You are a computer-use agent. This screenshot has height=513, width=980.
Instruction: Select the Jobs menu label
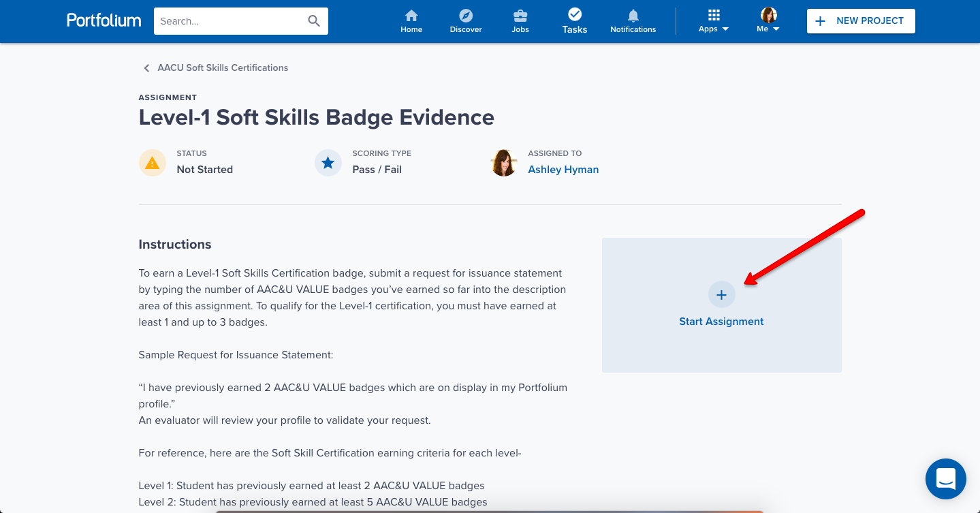[x=520, y=29]
